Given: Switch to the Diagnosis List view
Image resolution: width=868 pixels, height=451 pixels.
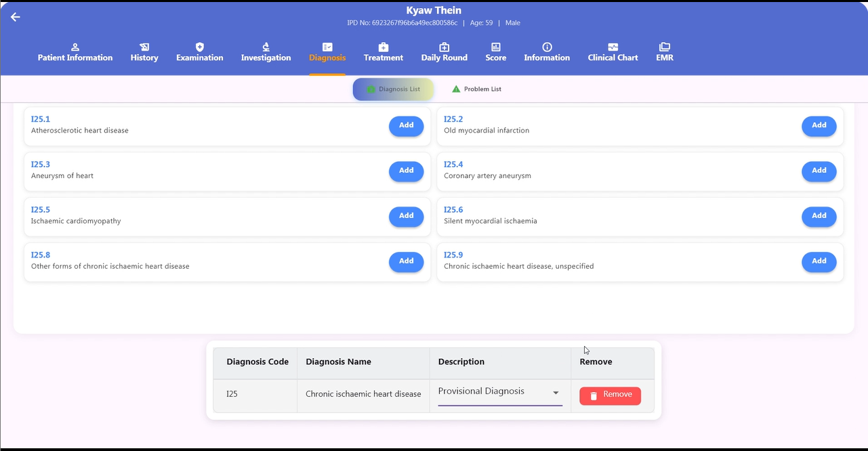Looking at the screenshot, I should (393, 89).
